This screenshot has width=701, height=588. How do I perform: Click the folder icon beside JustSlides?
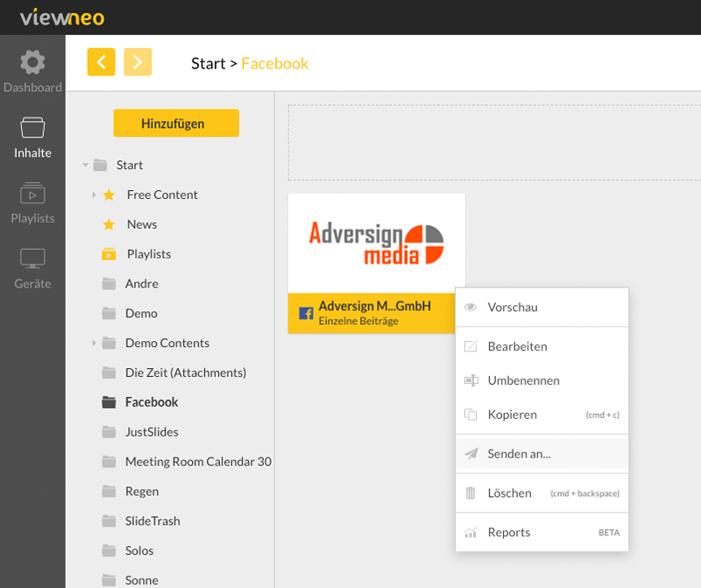tap(109, 432)
